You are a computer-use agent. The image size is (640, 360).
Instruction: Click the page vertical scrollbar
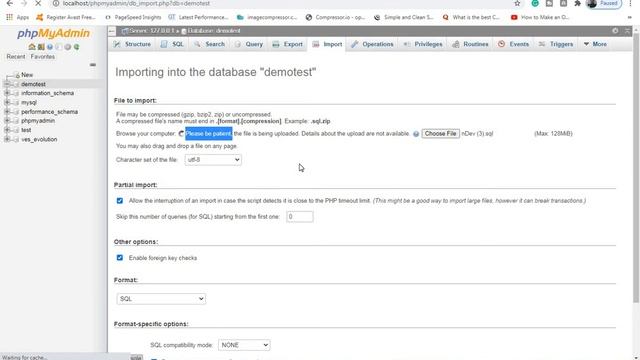(636, 167)
